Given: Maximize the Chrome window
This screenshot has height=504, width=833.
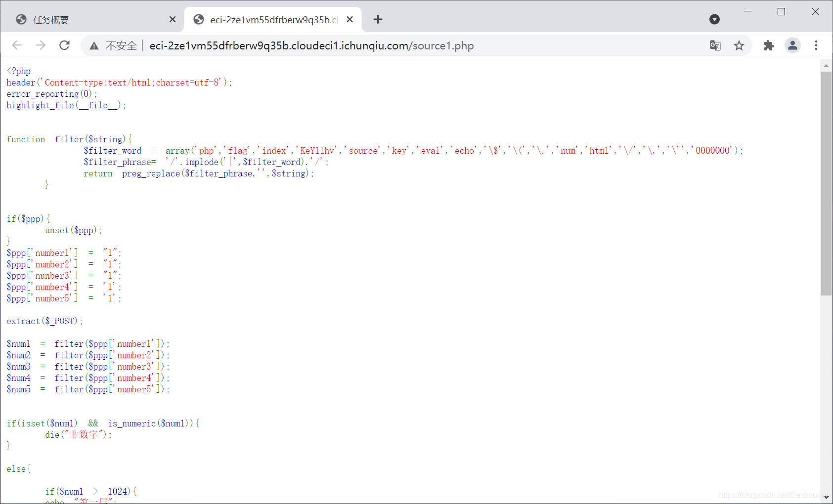Looking at the screenshot, I should [x=781, y=11].
